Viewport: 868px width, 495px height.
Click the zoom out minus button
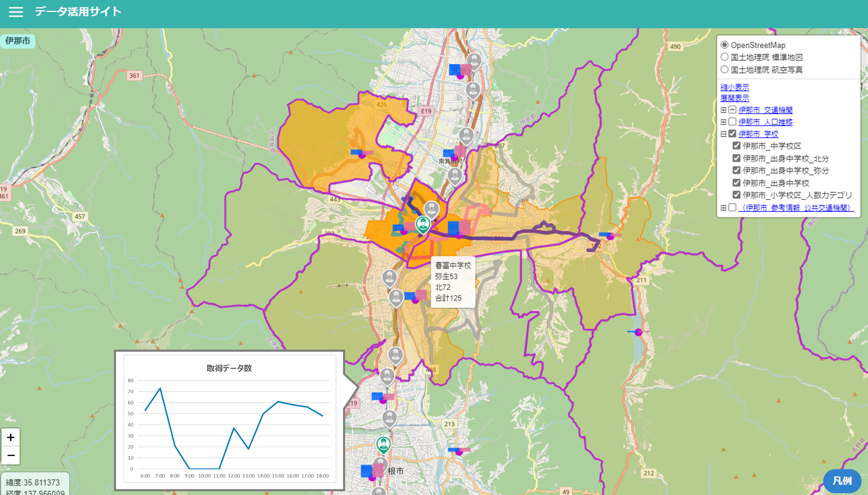[x=11, y=455]
